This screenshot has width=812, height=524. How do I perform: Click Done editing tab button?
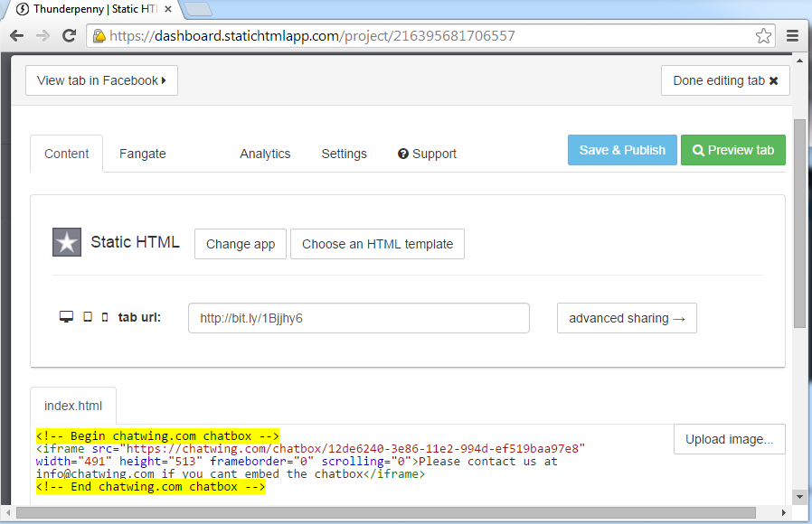(x=725, y=80)
